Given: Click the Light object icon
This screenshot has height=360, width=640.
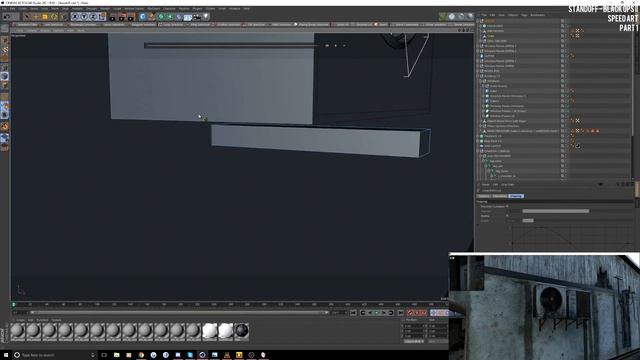Looking at the screenshot, I should [x=206, y=17].
